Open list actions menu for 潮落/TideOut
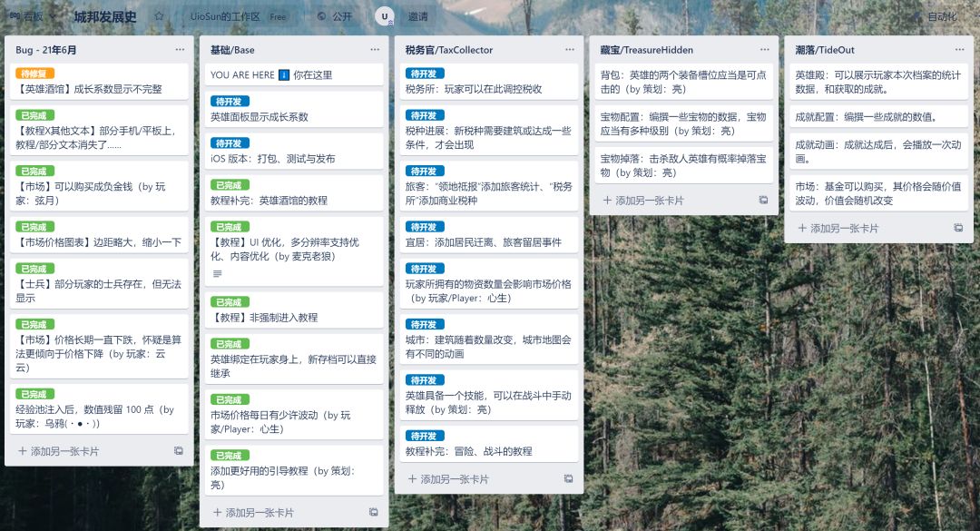 coord(960,49)
